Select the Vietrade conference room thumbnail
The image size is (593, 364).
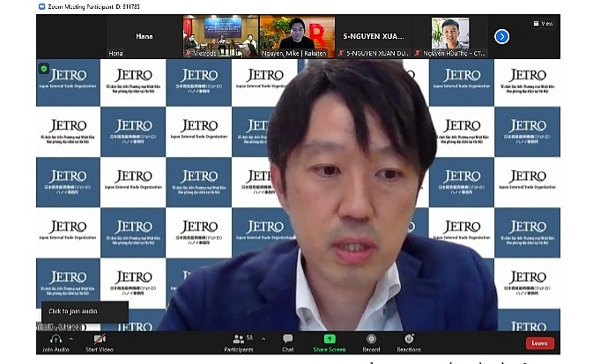tap(220, 37)
